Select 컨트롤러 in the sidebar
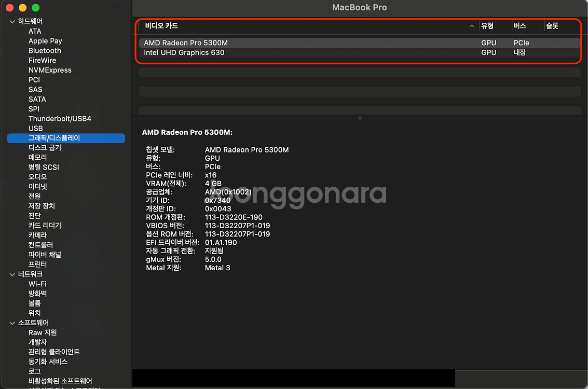 tap(40, 245)
